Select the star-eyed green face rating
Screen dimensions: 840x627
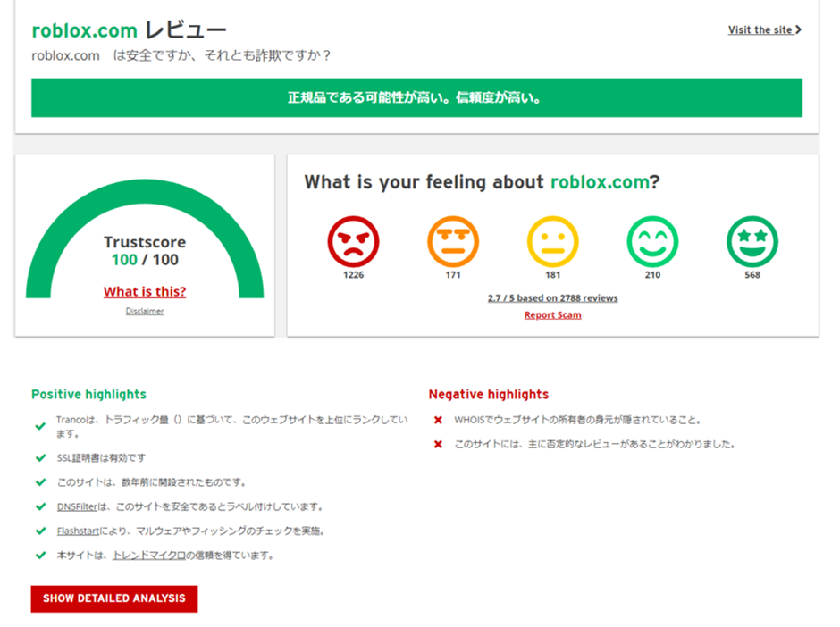[x=752, y=241]
